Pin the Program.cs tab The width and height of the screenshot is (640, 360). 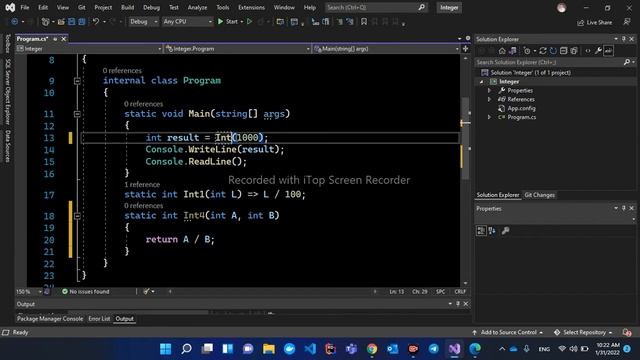point(55,39)
